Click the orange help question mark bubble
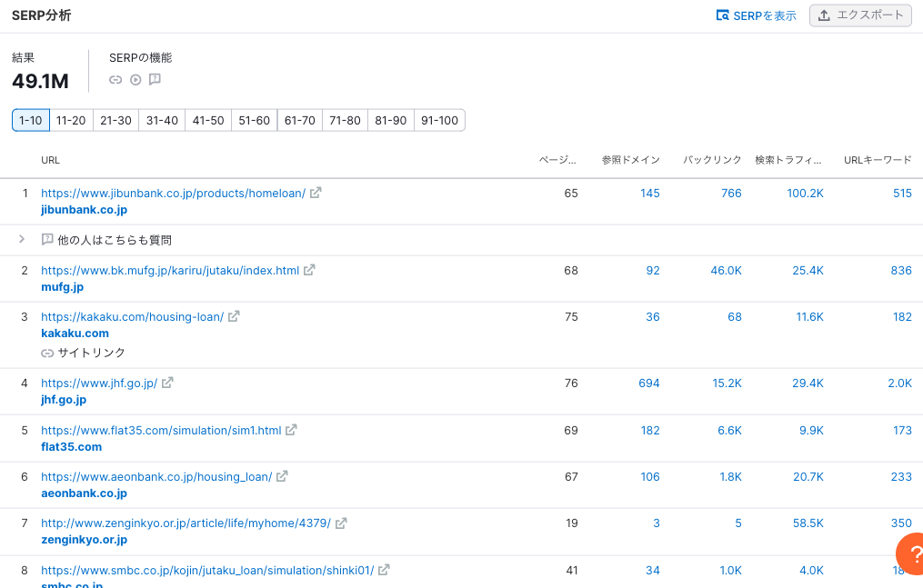Screen dimensions: 923x588 (910, 553)
